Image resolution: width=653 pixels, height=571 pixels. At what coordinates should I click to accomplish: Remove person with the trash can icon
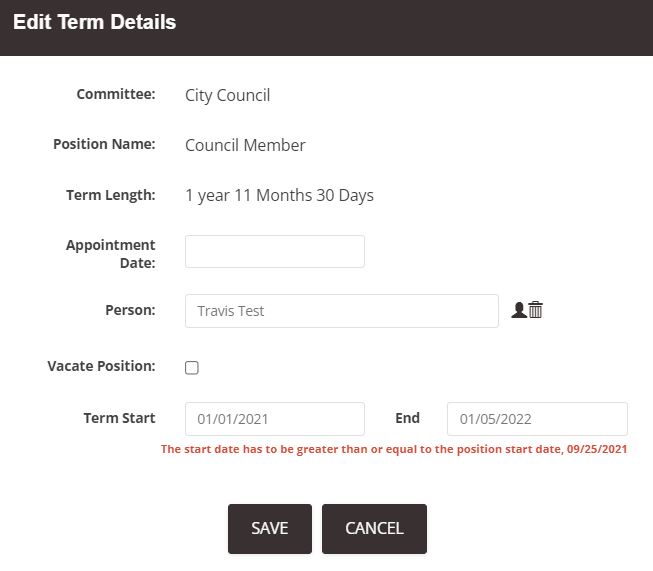(536, 310)
